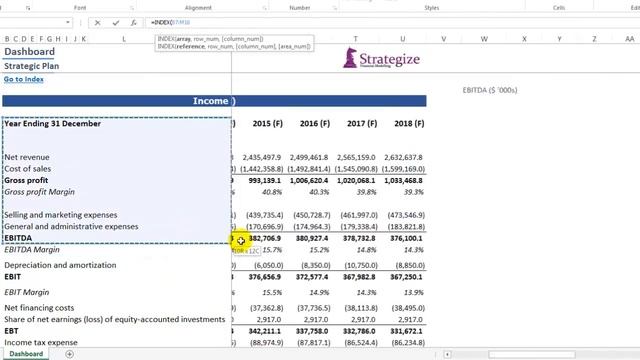
Task: Select the Income header banner
Action: coord(214,101)
